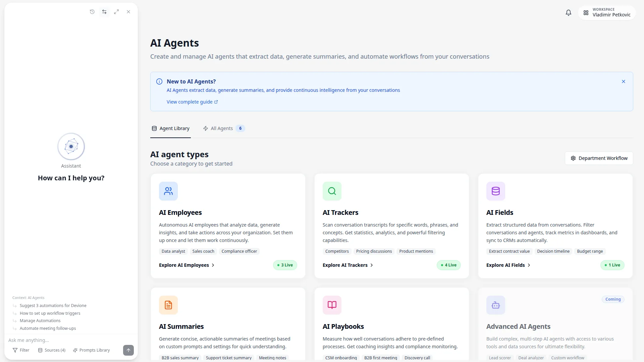
Task: Click the workspace grid icon
Action: [x=586, y=13]
